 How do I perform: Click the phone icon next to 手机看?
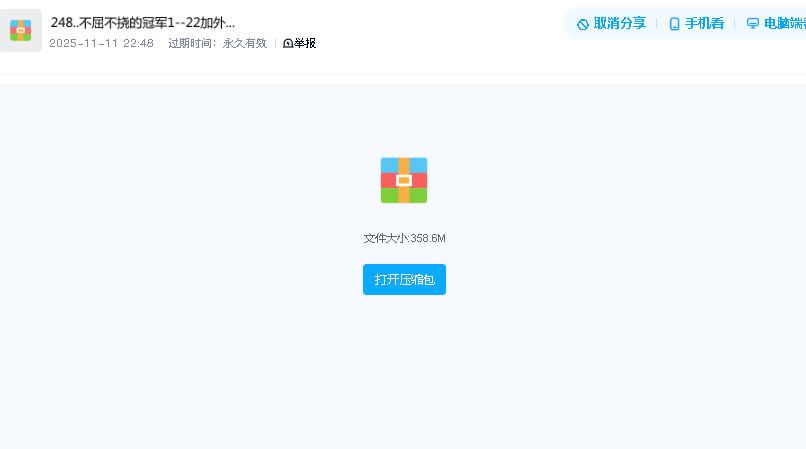[x=674, y=24]
